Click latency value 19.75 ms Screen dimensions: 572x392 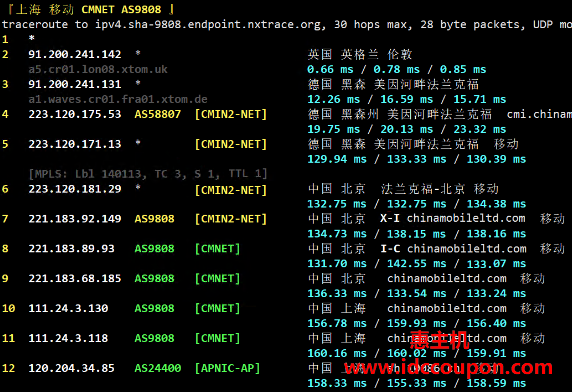click(333, 129)
